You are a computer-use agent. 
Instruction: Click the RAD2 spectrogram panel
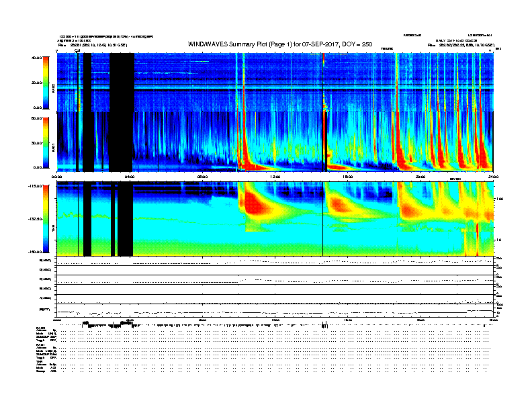(x=275, y=83)
